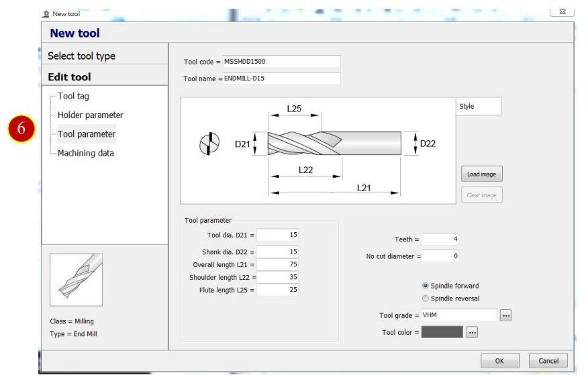Click the L22 label in diagram
The image size is (588, 377).
click(x=305, y=170)
